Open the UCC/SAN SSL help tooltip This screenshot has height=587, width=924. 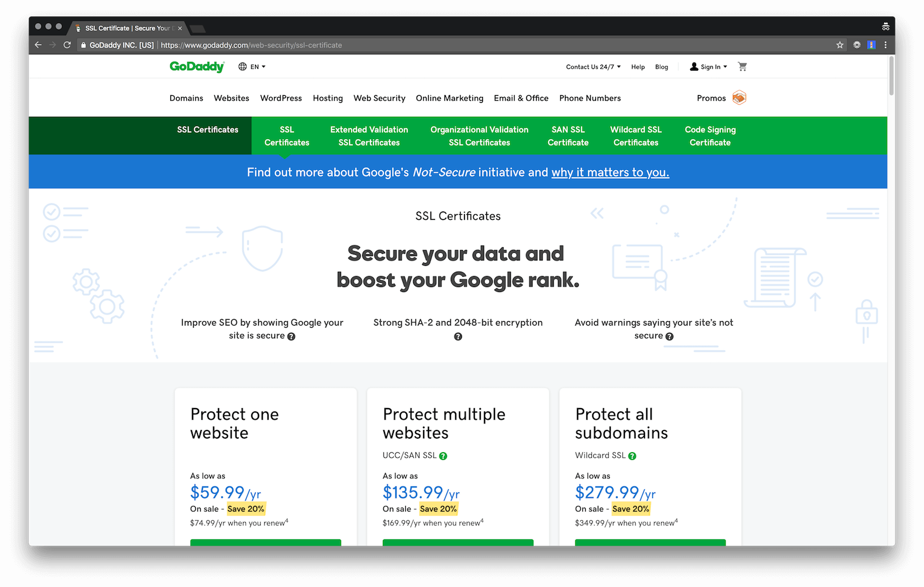(443, 455)
